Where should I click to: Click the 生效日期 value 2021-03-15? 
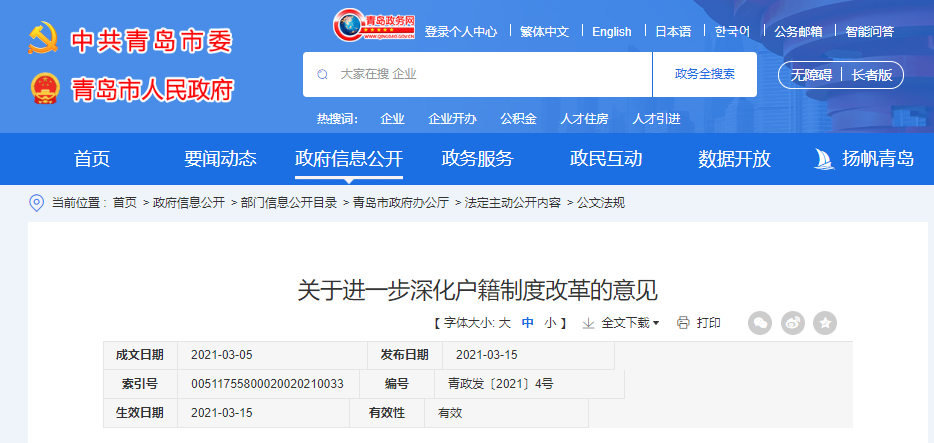click(222, 413)
